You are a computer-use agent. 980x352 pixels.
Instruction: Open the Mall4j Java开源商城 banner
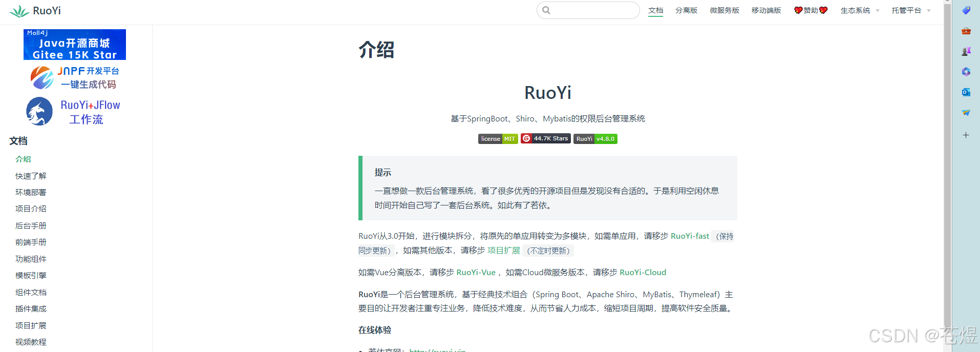pos(75,45)
